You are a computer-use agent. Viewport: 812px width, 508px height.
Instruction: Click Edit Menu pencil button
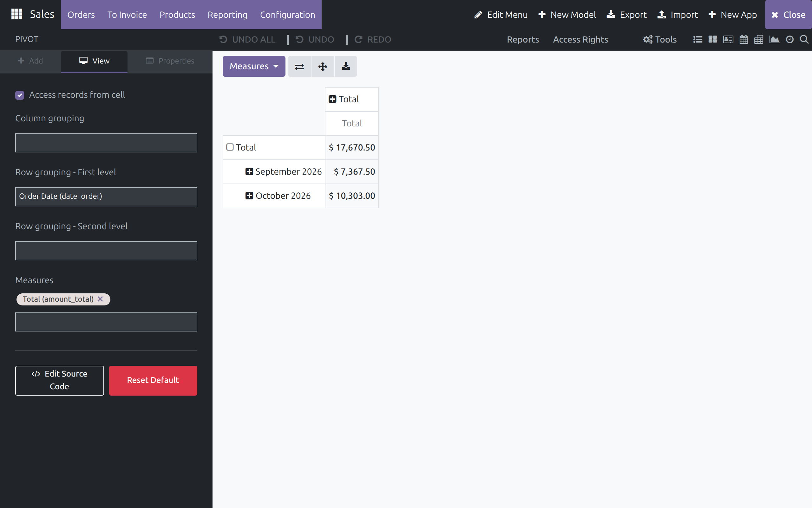click(501, 15)
